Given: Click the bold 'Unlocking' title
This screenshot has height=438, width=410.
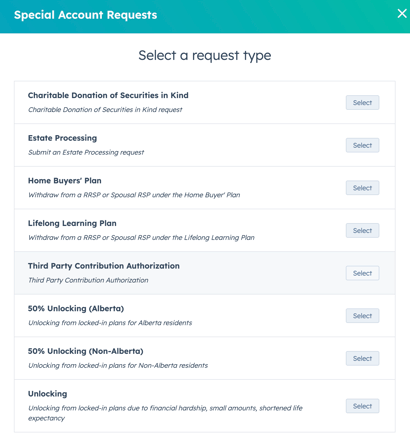Looking at the screenshot, I should (x=47, y=394).
